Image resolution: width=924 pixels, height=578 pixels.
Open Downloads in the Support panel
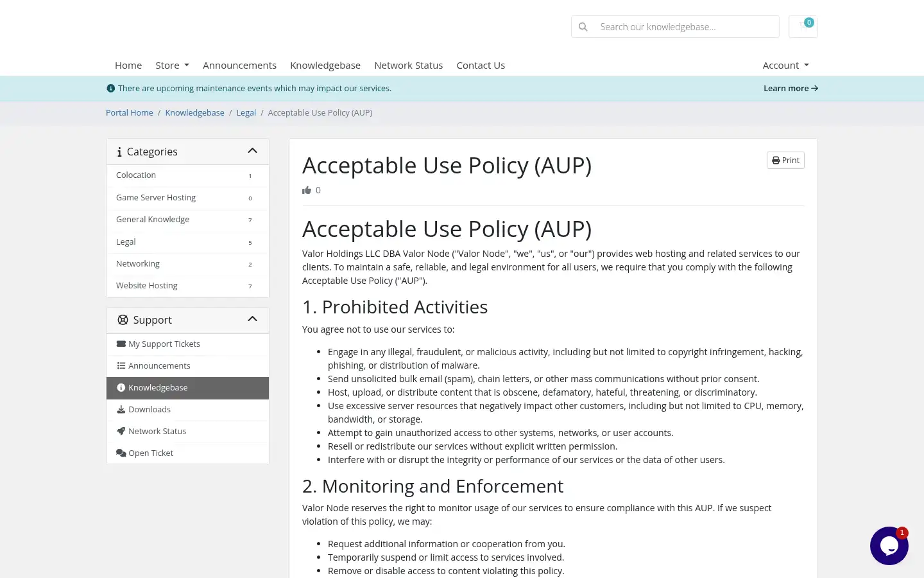(x=187, y=410)
